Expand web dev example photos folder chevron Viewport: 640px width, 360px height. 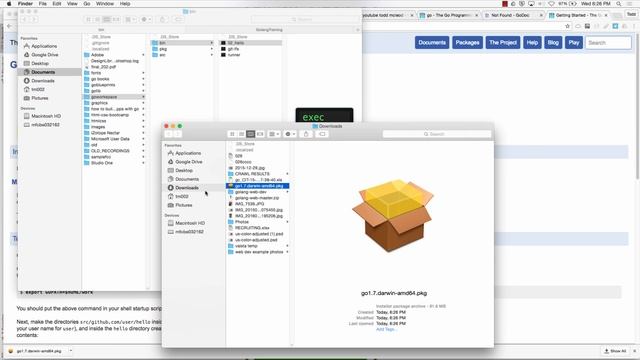tap(287, 252)
